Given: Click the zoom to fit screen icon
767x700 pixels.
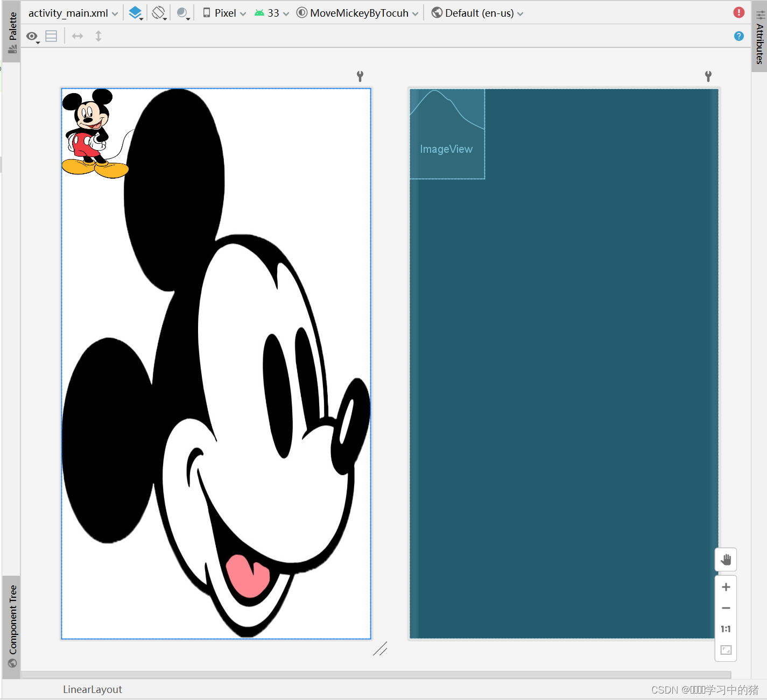Looking at the screenshot, I should (x=726, y=650).
